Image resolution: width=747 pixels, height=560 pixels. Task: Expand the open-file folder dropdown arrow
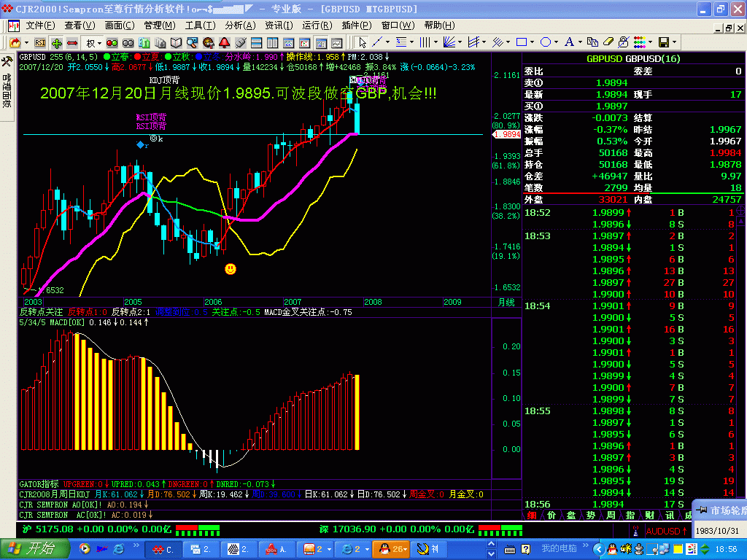[x=26, y=42]
